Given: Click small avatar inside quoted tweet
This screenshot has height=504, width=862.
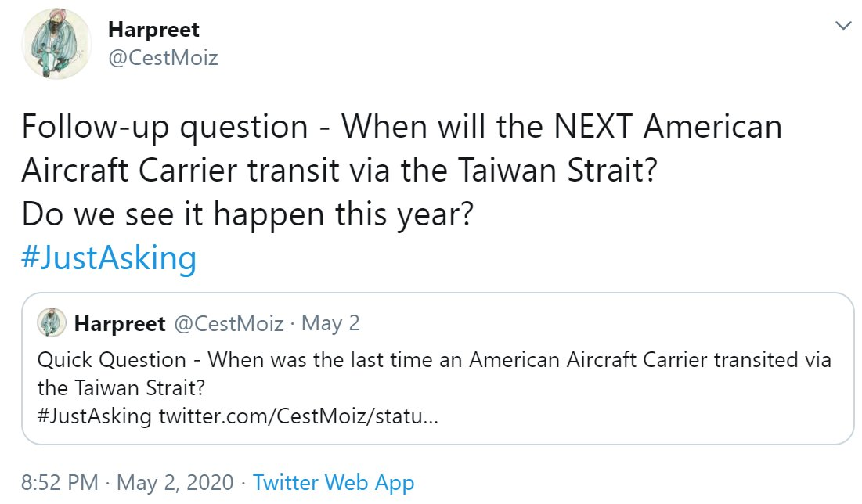Looking at the screenshot, I should (52, 324).
